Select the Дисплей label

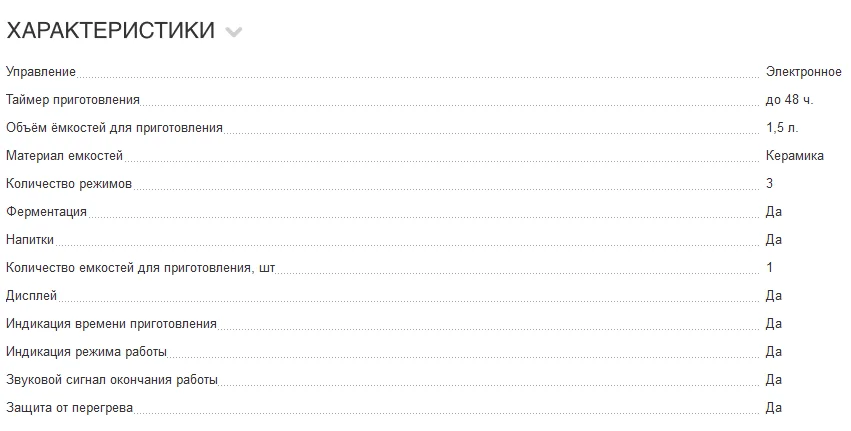click(x=31, y=296)
